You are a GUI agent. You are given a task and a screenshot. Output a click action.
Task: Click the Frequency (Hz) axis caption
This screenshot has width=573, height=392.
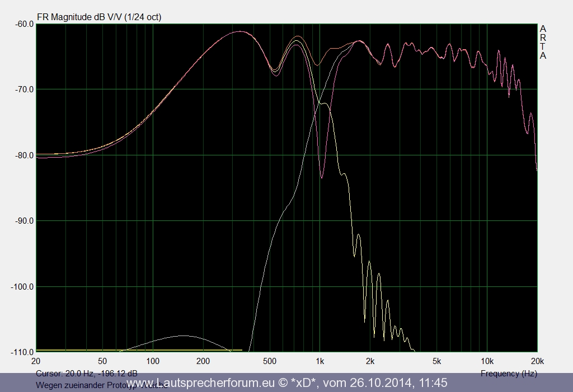pyautogui.click(x=508, y=374)
